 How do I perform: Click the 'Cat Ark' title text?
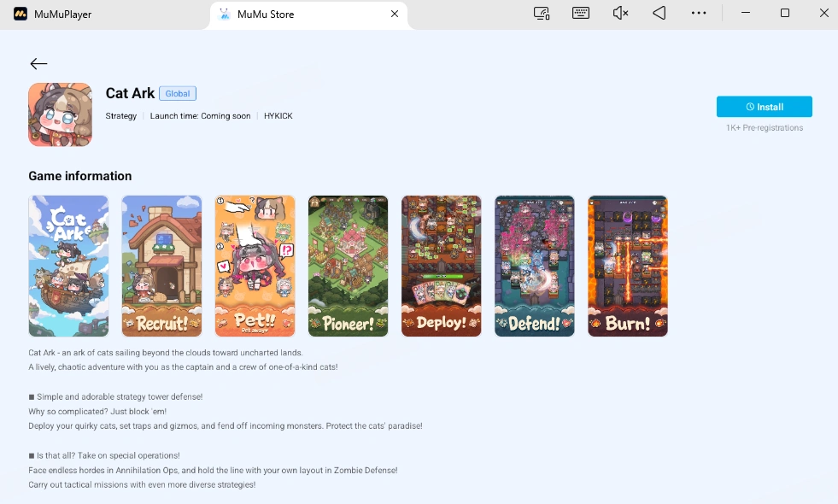(x=130, y=93)
